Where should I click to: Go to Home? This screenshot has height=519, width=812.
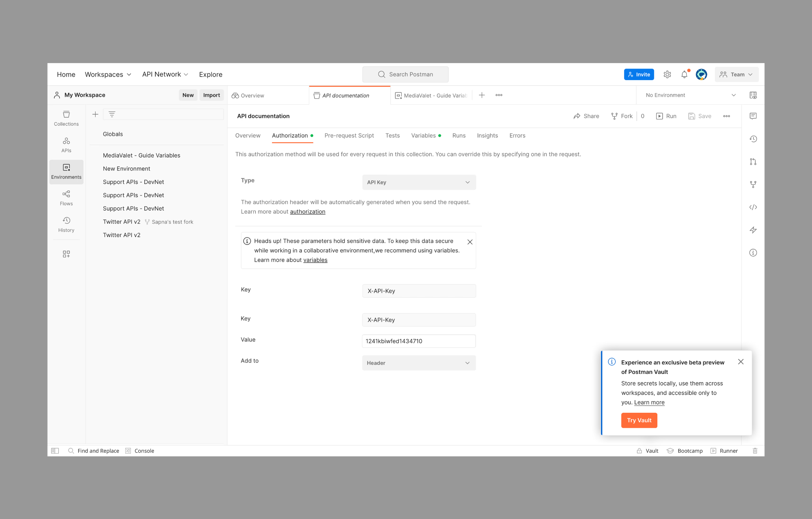[x=66, y=75]
